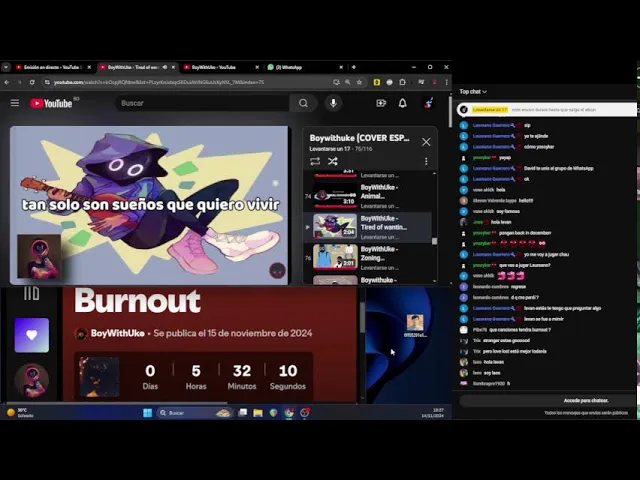640x480 pixels.
Task: Click the Accede para chatear button
Action: 586,400
